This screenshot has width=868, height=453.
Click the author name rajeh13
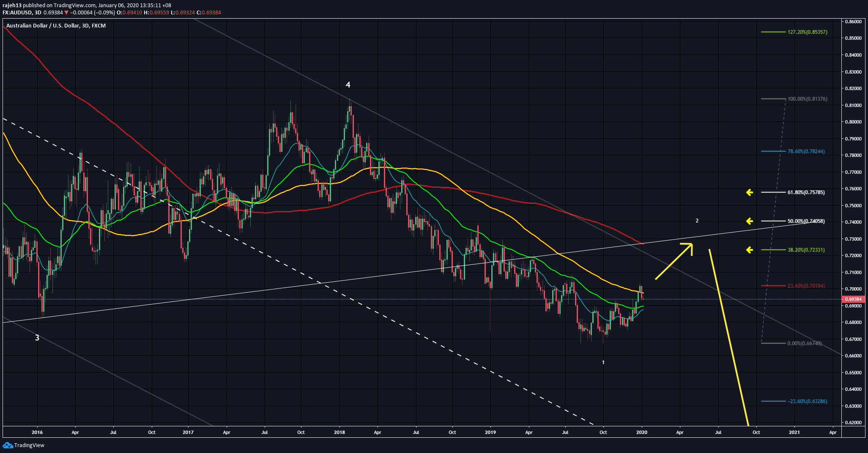coord(12,5)
